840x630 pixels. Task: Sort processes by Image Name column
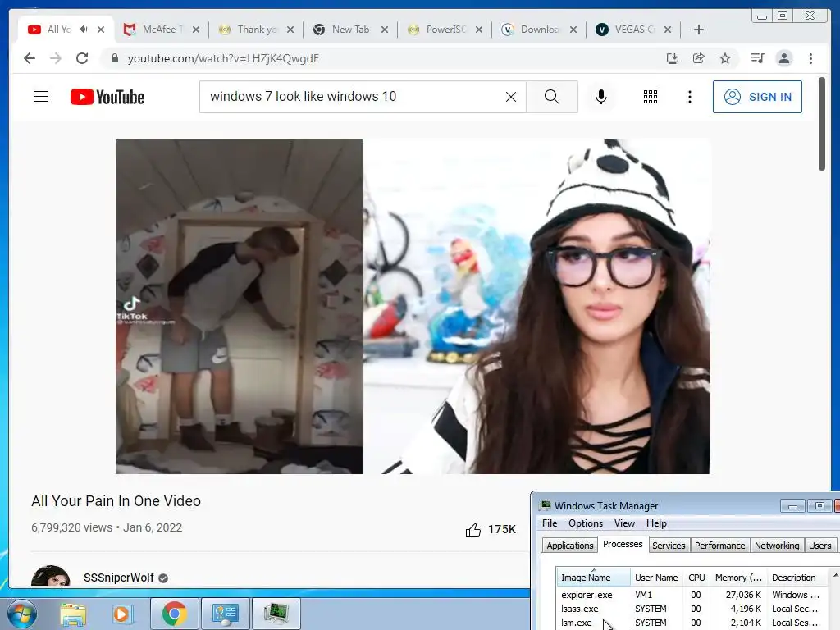coord(594,577)
